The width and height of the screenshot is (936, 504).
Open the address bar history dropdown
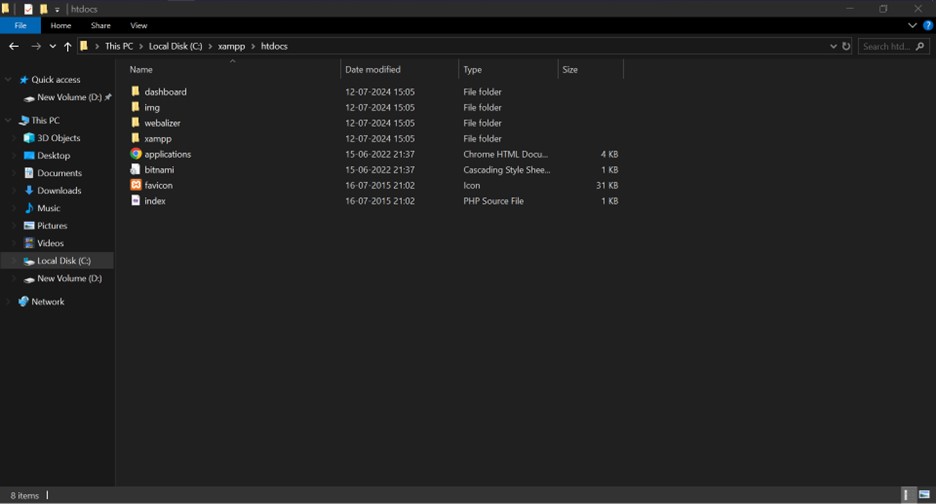coord(833,46)
